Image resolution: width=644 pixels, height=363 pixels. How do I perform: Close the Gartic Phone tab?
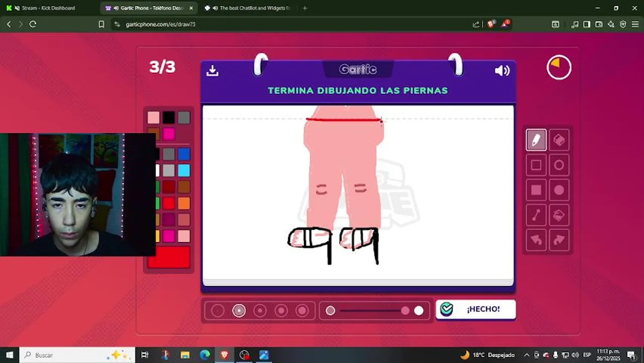(191, 8)
